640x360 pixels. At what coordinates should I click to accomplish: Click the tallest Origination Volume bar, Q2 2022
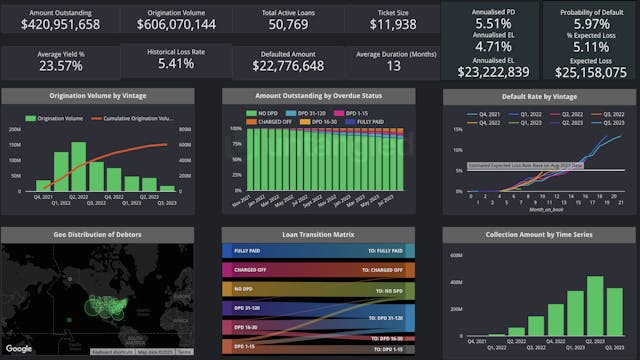79,167
